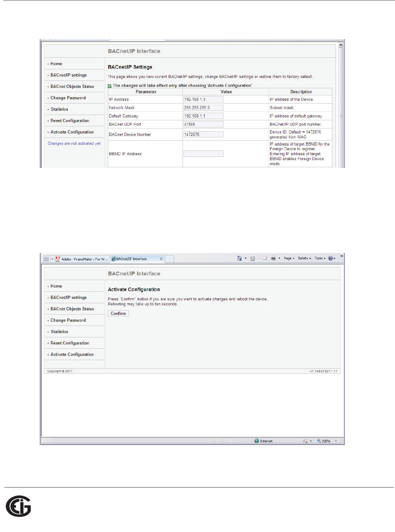This screenshot has width=395, height=532.
Task: Open Activate Configuration in lower sidebar
Action: click(x=72, y=354)
